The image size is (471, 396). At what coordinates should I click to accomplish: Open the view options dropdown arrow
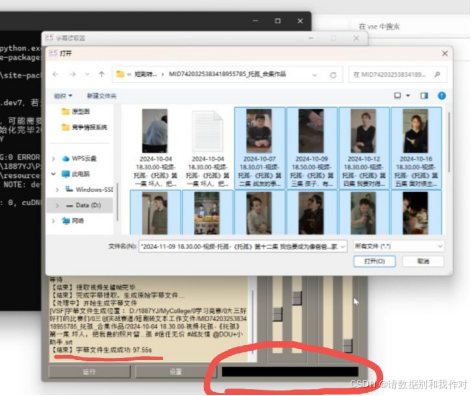pos(408,96)
